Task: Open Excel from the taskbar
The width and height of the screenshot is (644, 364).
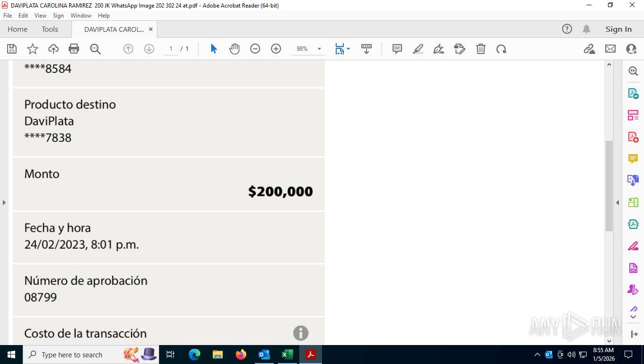Action: click(287, 355)
